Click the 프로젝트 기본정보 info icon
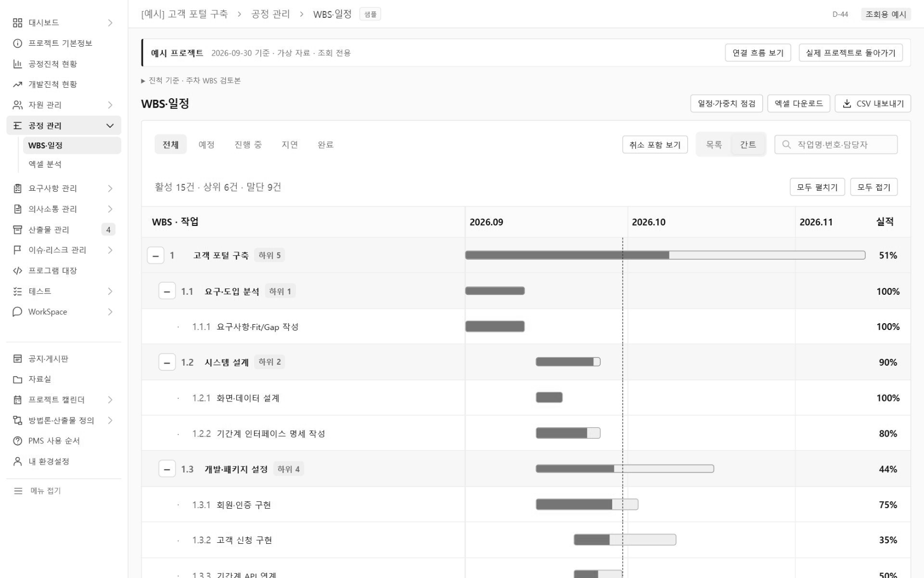Screen dimensions: 924x578 pyautogui.click(x=18, y=43)
